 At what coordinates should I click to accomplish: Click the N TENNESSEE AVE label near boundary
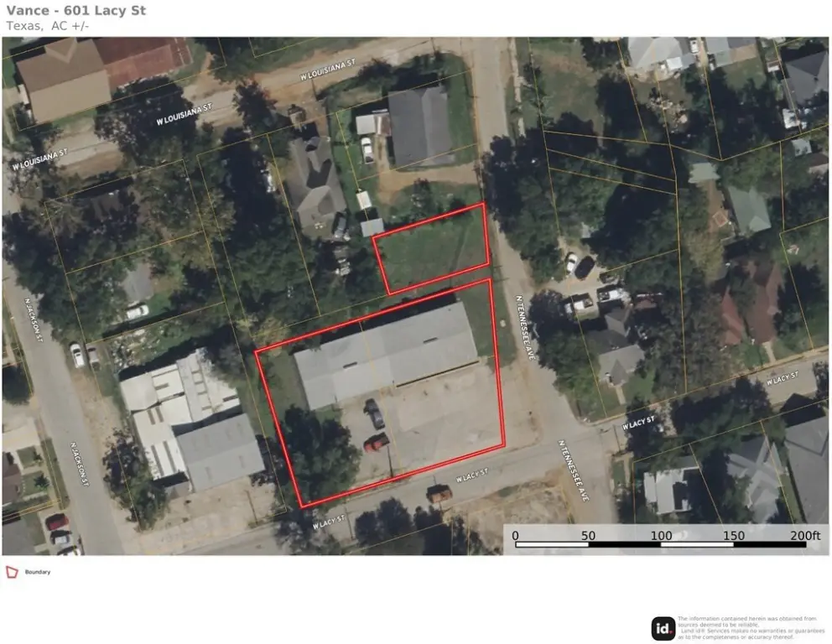tap(525, 327)
